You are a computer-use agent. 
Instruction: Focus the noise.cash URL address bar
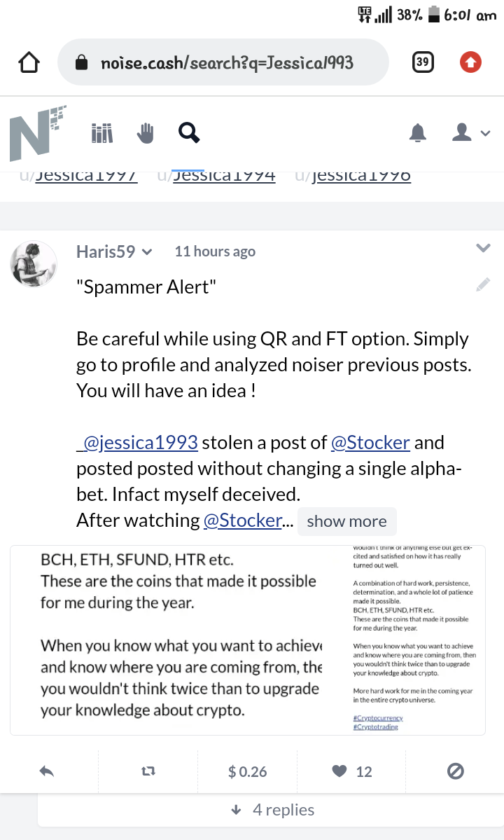point(223,62)
